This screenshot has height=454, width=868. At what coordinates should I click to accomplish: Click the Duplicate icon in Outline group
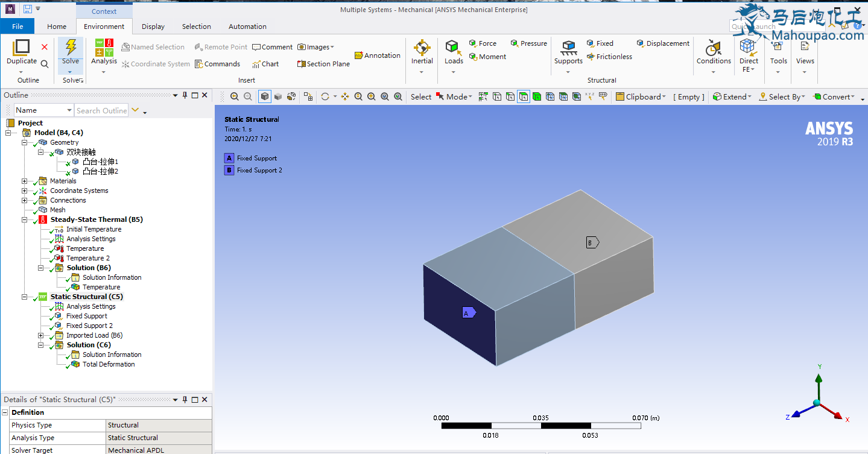21,47
